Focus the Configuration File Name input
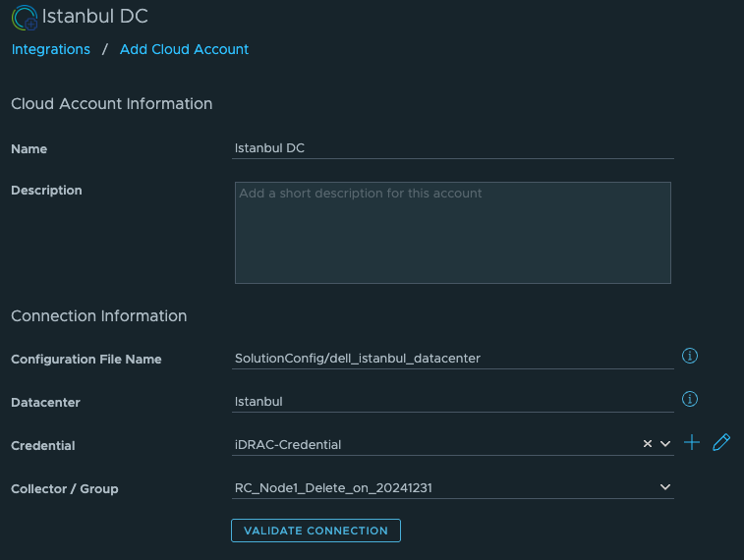Viewport: 744px width, 560px height. point(453,359)
